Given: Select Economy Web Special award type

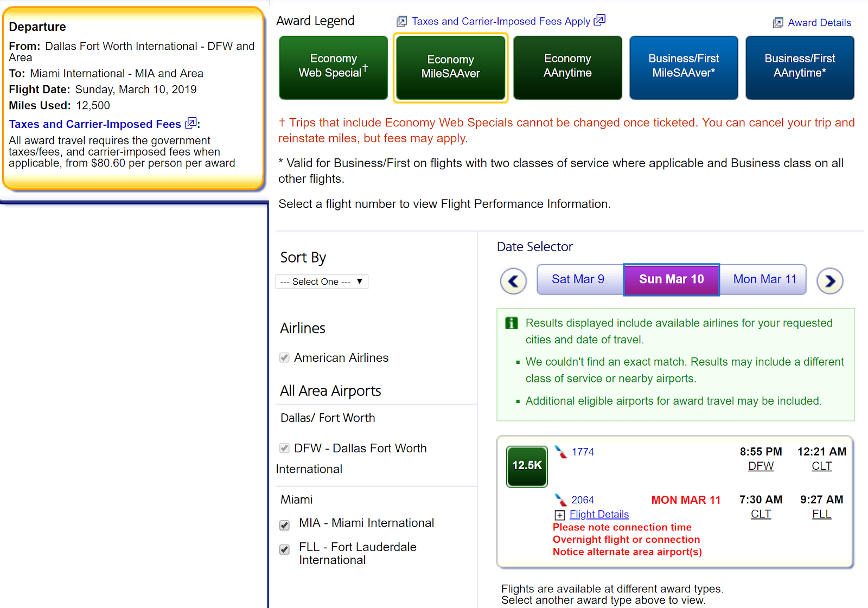Looking at the screenshot, I should tap(334, 68).
